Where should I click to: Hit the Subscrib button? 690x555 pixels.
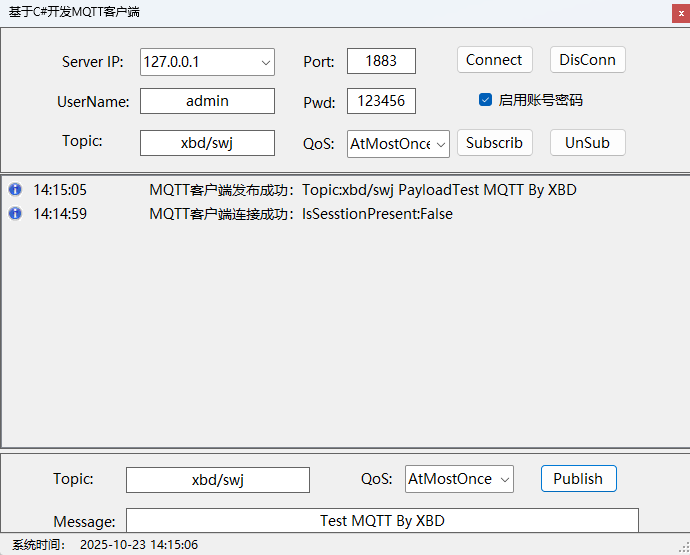(494, 143)
